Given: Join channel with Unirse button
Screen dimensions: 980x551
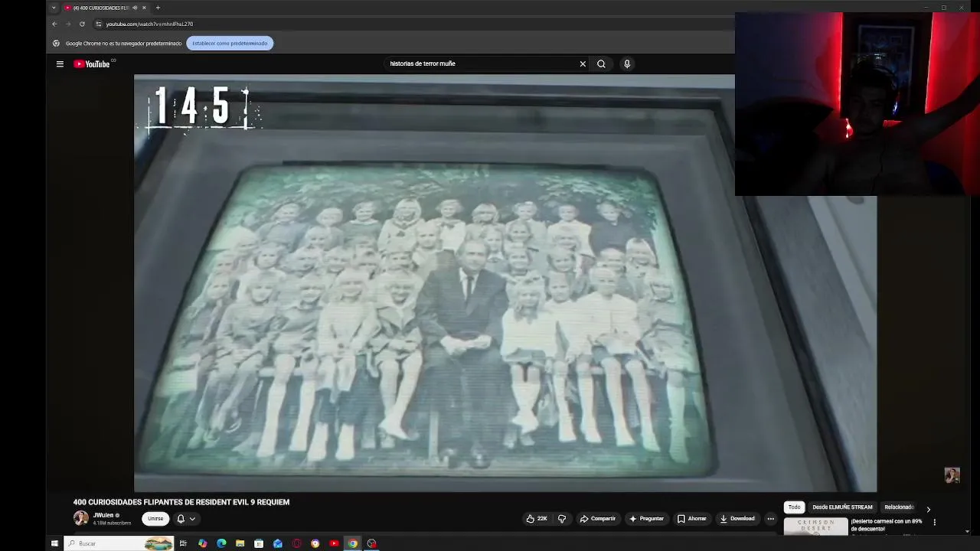Looking at the screenshot, I should (x=155, y=519).
